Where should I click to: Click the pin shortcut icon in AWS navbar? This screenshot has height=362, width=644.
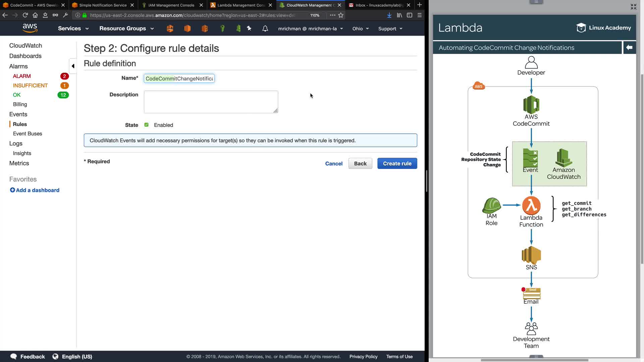pyautogui.click(x=249, y=28)
